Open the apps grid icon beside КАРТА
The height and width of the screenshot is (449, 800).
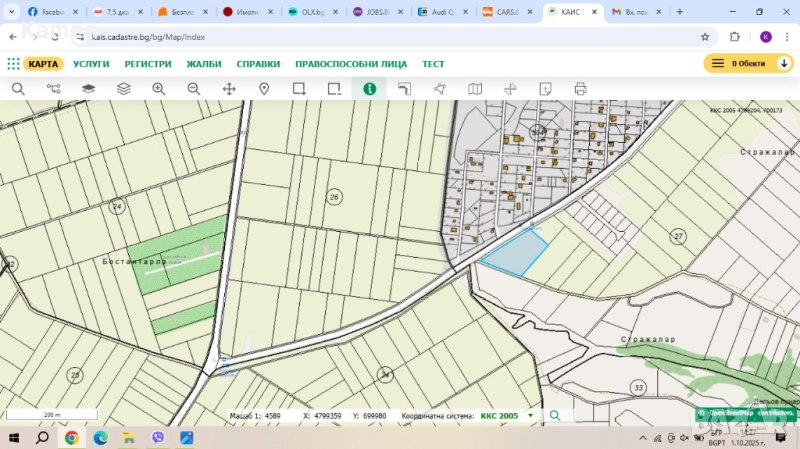point(13,63)
